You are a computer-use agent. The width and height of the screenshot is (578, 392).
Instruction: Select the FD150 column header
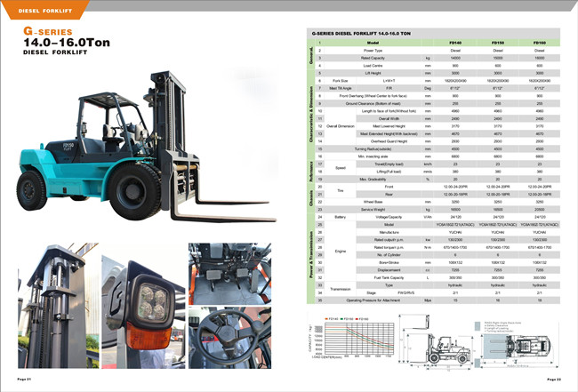(x=498, y=43)
